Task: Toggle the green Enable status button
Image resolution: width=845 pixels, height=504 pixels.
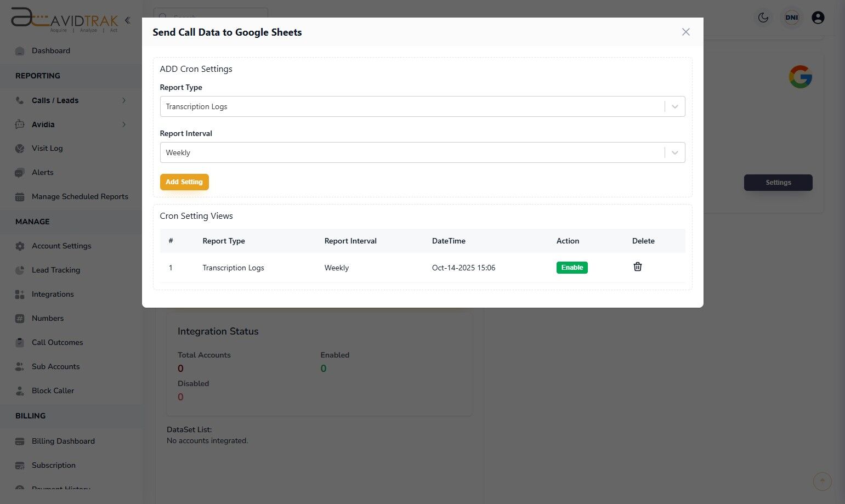Action: pos(572,268)
